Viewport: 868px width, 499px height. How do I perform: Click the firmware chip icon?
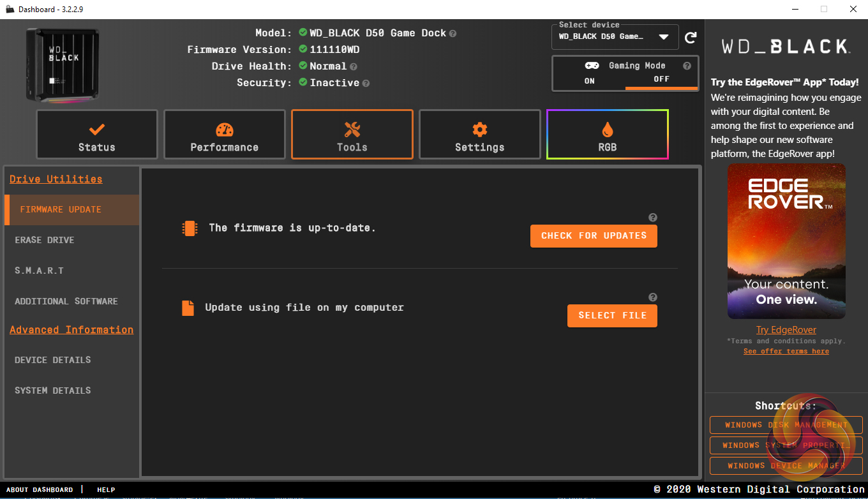(189, 228)
